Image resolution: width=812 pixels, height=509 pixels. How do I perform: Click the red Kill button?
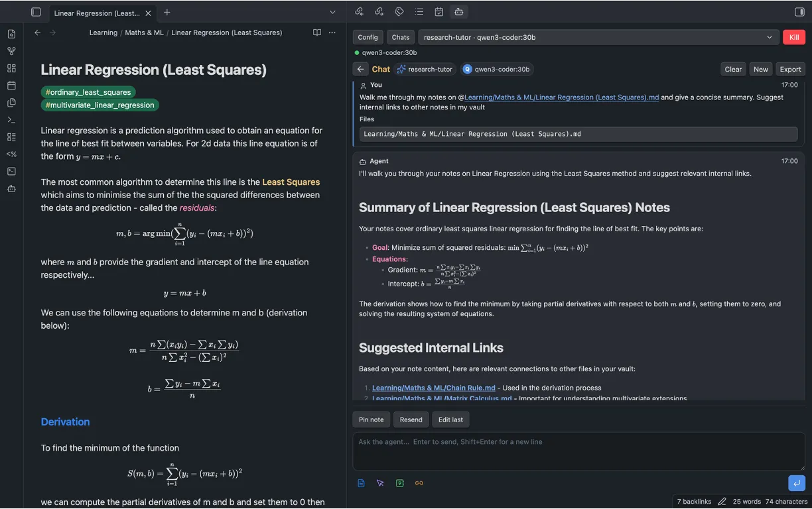[793, 37]
